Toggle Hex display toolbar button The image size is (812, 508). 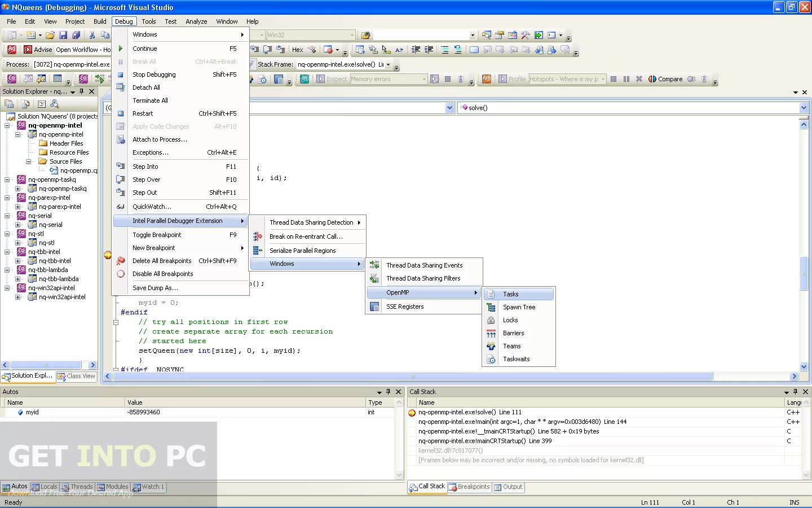298,50
